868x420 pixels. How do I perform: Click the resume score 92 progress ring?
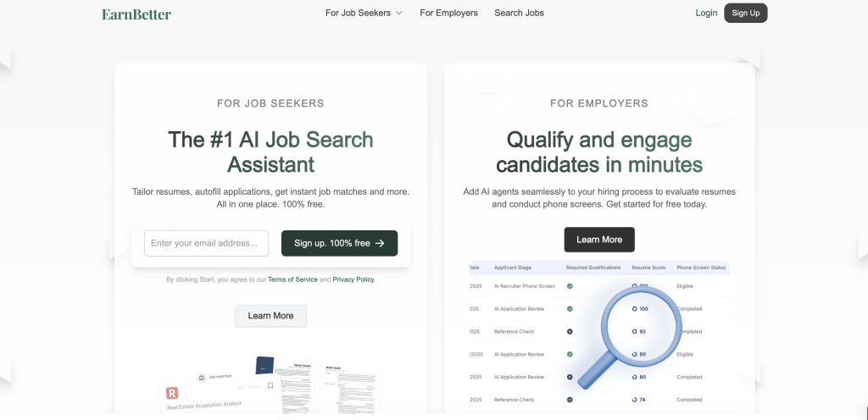(634, 331)
